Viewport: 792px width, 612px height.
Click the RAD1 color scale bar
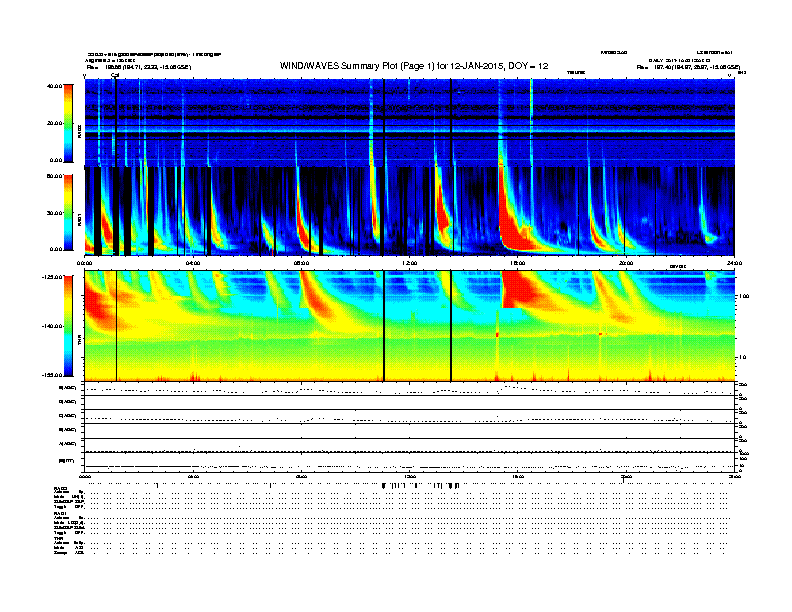point(68,213)
